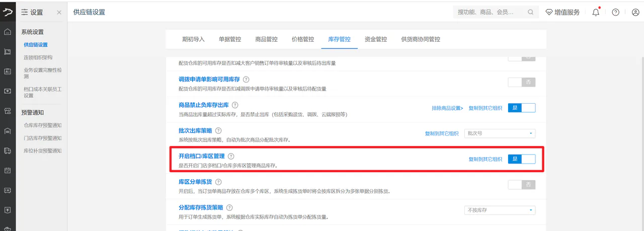The image size is (644, 231).
Task: Open the 不按库存 dropdown
Action: [500, 210]
